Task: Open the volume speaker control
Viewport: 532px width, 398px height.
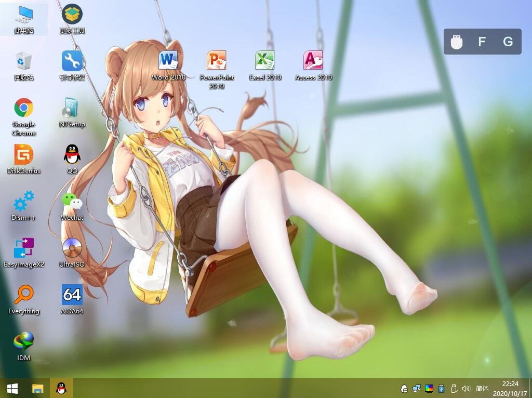Action: [466, 389]
